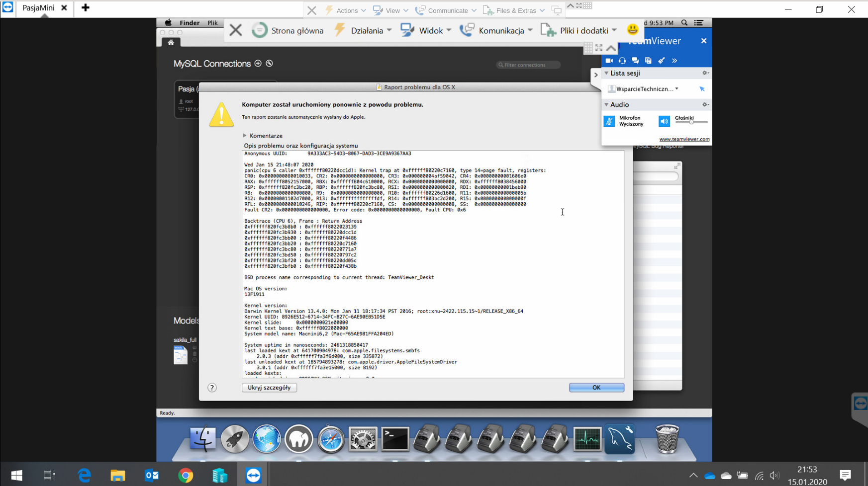Image resolution: width=868 pixels, height=486 pixels.
Task: Open Chrome from the Windows taskbar
Action: pyautogui.click(x=186, y=476)
